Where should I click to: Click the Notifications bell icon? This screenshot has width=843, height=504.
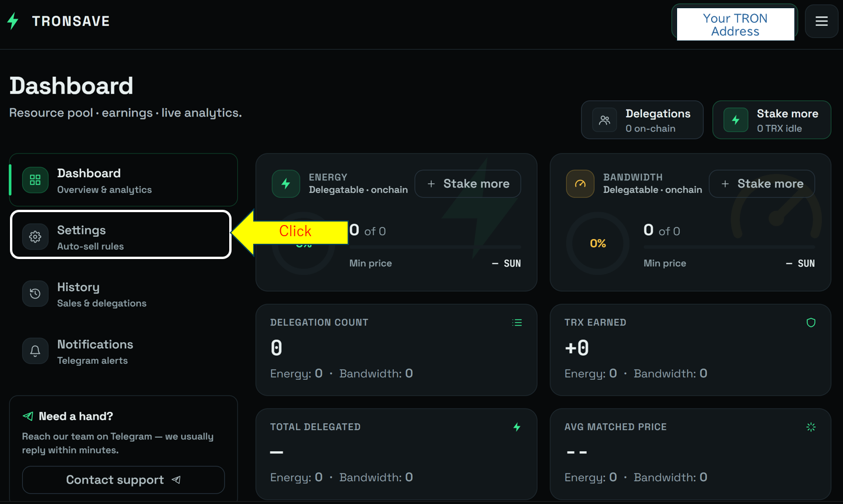pyautogui.click(x=35, y=351)
